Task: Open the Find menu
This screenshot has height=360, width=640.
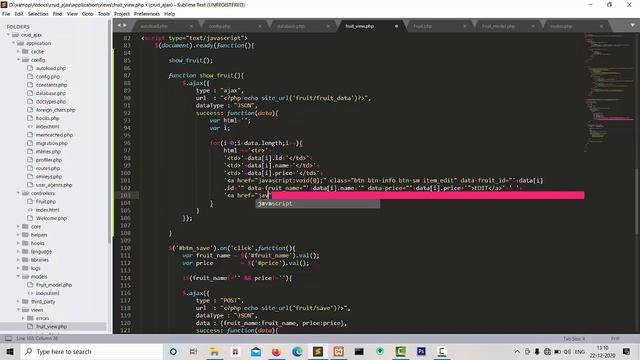Action: point(58,14)
